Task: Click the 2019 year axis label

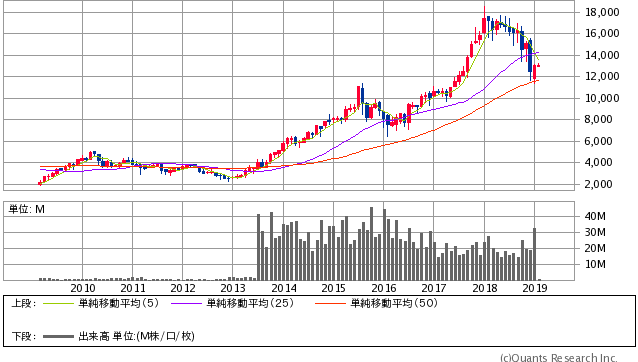Action: click(x=535, y=288)
